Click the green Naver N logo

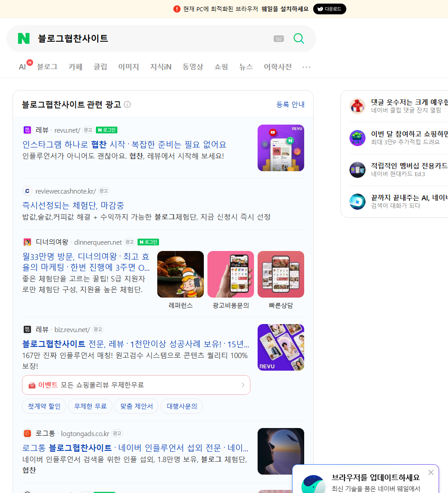(x=24, y=39)
